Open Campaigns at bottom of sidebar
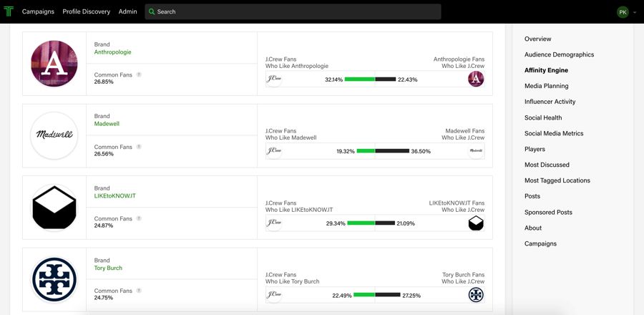This screenshot has height=315, width=644. 540,243
